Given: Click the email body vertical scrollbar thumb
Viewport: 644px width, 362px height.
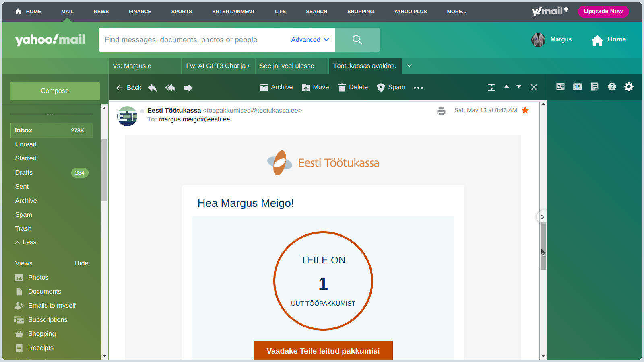Looking at the screenshot, I should [543, 246].
